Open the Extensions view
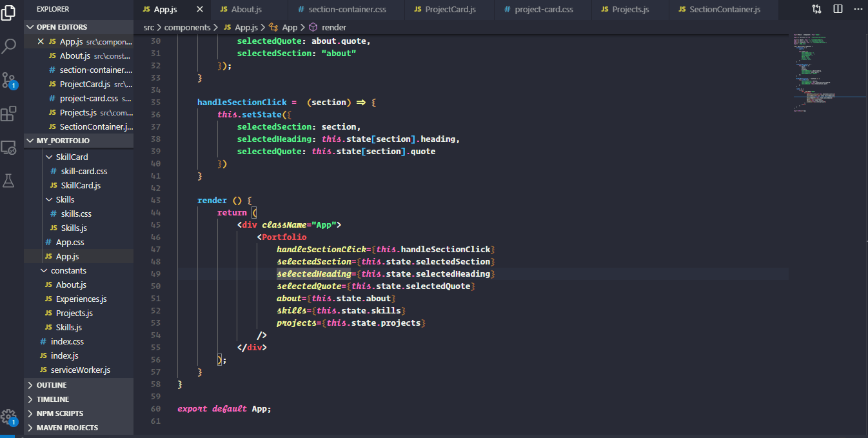868x438 pixels. tap(8, 114)
